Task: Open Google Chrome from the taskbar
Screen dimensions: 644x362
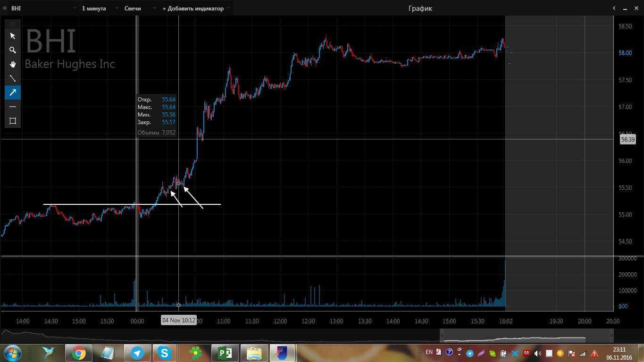Action: pyautogui.click(x=78, y=353)
